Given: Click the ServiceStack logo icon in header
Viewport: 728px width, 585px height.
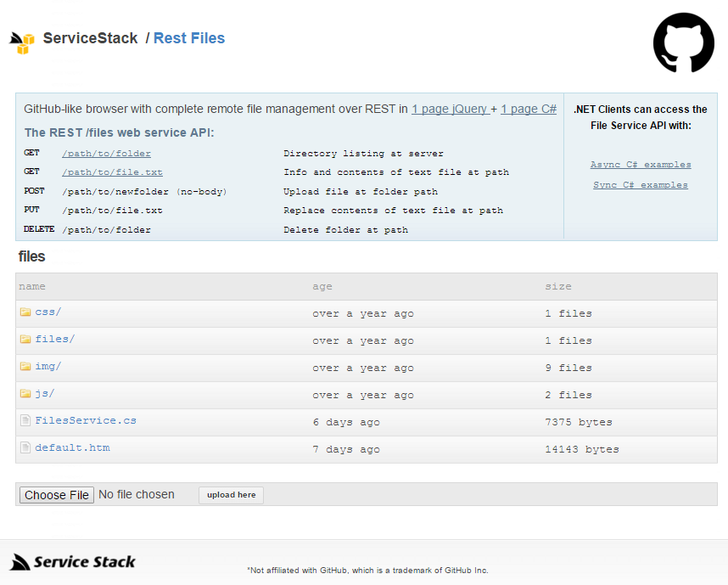Looking at the screenshot, I should coord(22,43).
